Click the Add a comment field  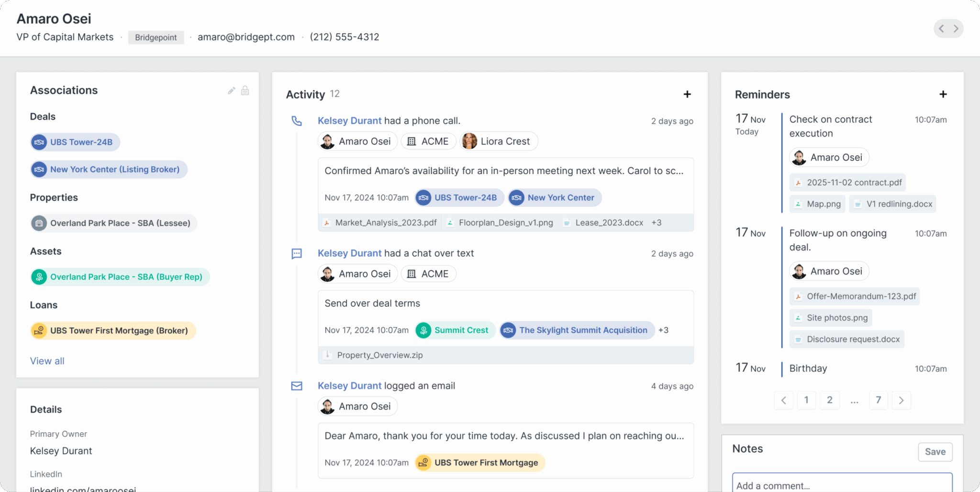click(x=842, y=484)
